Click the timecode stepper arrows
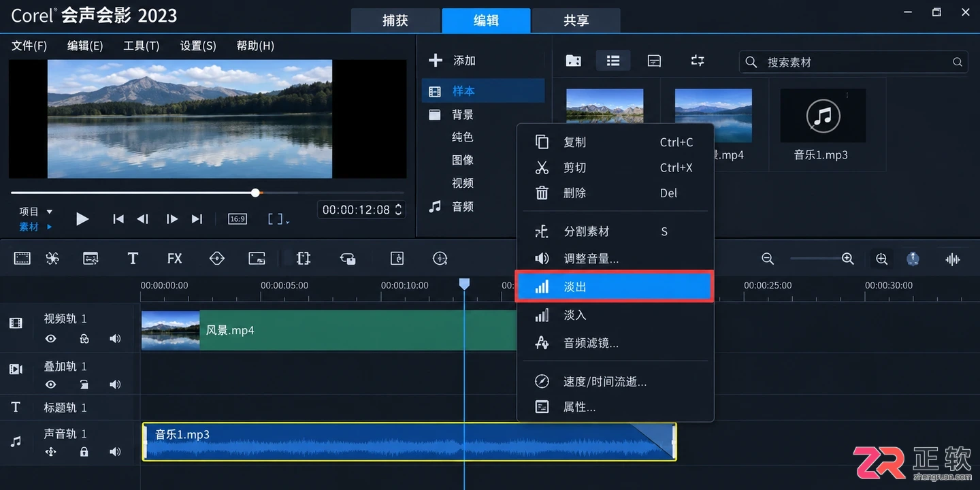The width and height of the screenshot is (980, 490). [398, 210]
